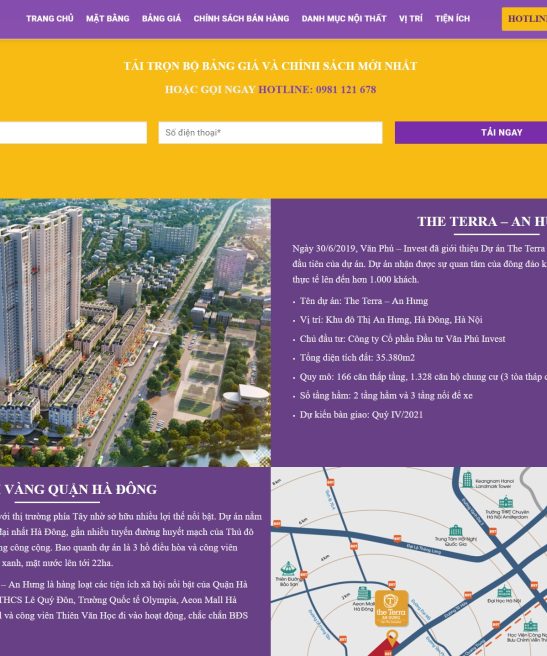This screenshot has height=656, width=547.
Task: Click the TẢI NGAY download button
Action: pos(471,133)
